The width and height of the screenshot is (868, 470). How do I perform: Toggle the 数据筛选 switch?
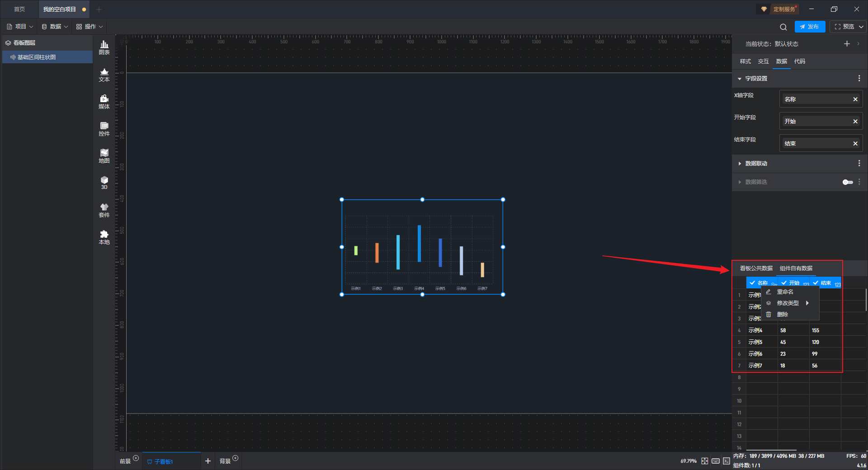[848, 182]
